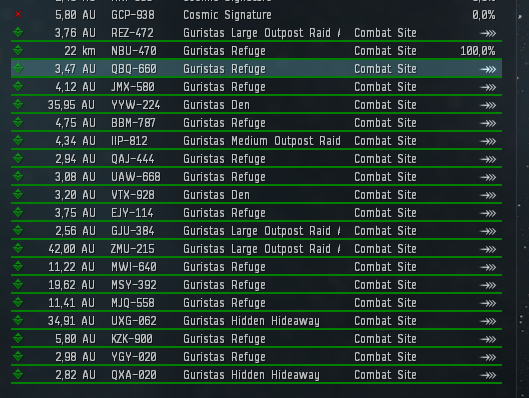The height and width of the screenshot is (398, 529).
Task: Select Guristas Hidden Hideaway UXG-062 entry
Action: tap(256, 321)
